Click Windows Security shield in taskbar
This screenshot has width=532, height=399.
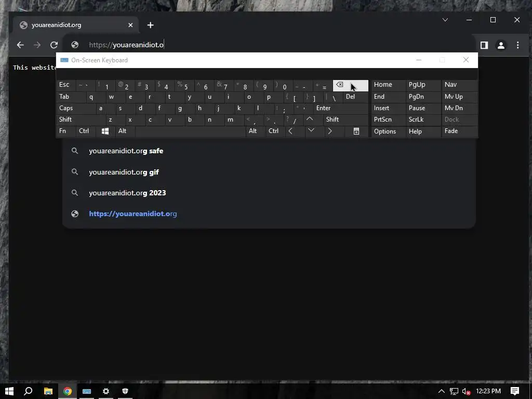pos(125,391)
